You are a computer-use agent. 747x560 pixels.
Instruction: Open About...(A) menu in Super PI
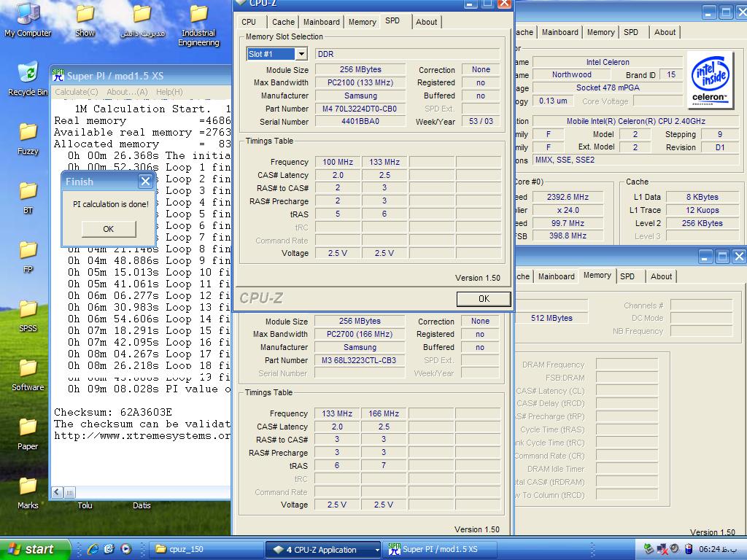point(127,92)
